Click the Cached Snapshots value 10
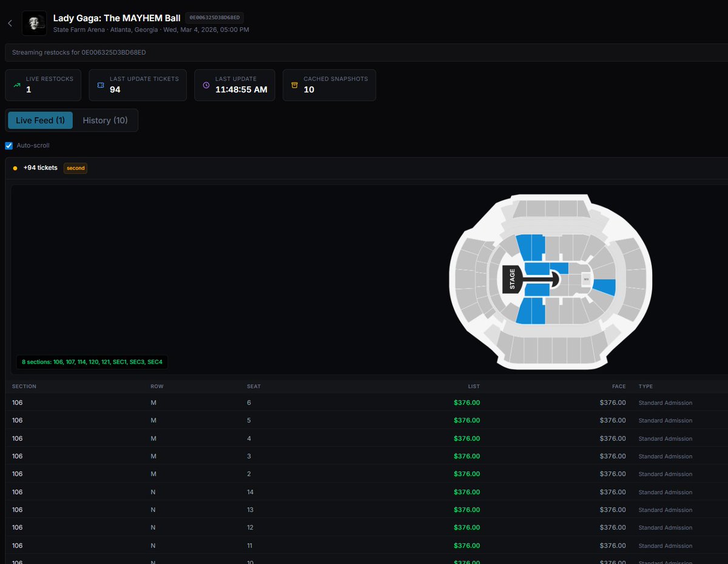 pyautogui.click(x=309, y=90)
